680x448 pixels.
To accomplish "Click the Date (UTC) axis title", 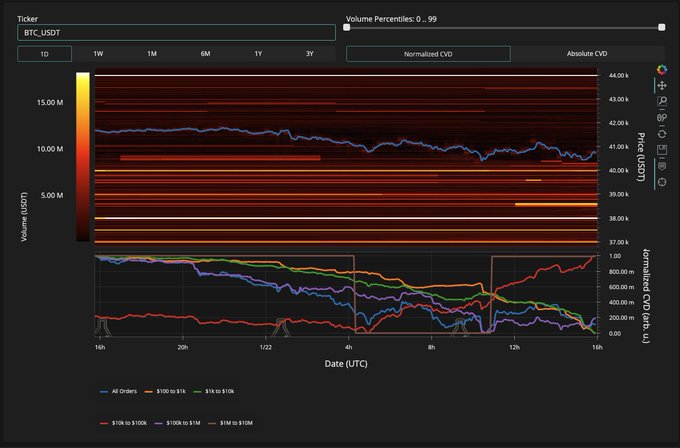I will (346, 364).
